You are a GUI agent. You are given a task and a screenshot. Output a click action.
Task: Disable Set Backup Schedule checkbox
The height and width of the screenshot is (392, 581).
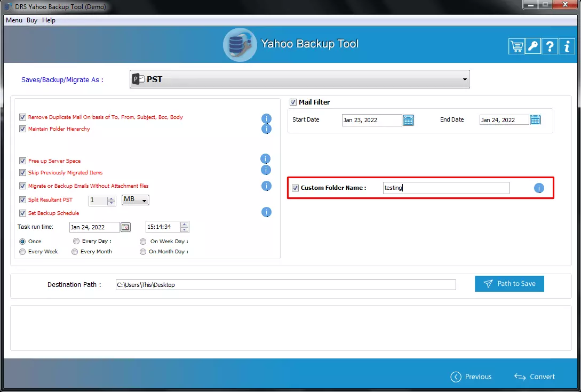click(x=22, y=213)
